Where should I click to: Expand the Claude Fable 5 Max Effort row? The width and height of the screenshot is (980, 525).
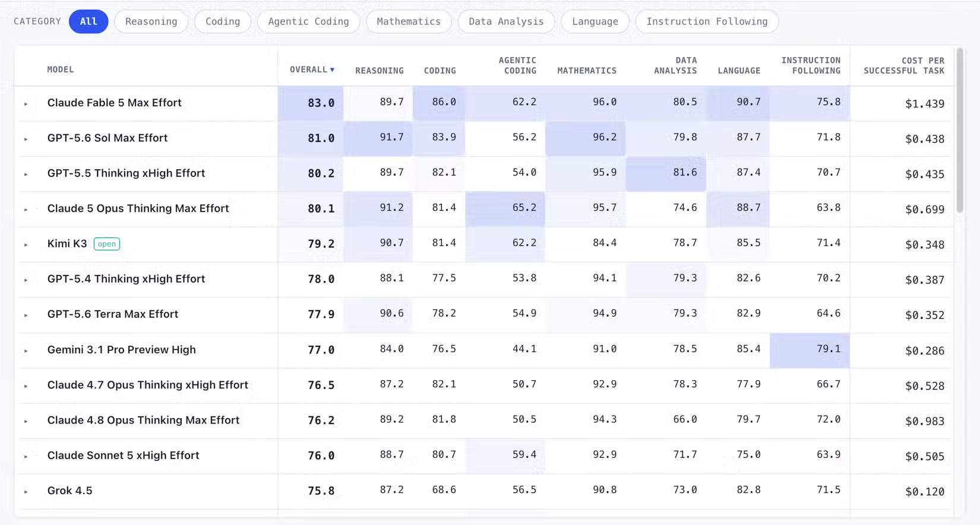coord(26,104)
